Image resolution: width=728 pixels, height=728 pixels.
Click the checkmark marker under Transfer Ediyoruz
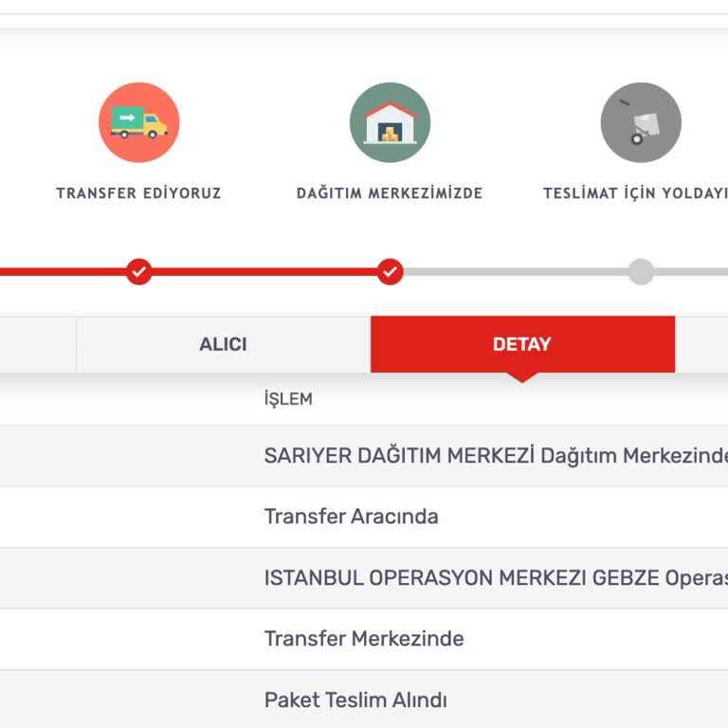pyautogui.click(x=138, y=272)
